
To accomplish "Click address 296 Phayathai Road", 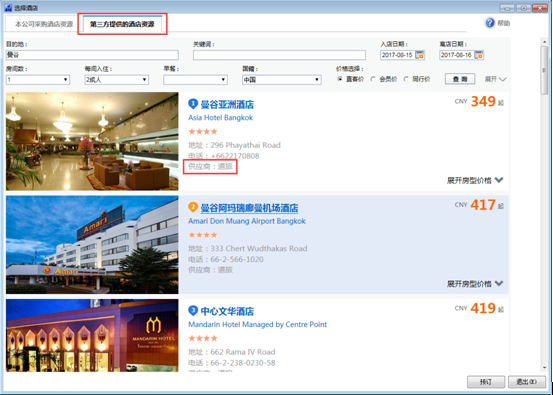I will pos(245,145).
